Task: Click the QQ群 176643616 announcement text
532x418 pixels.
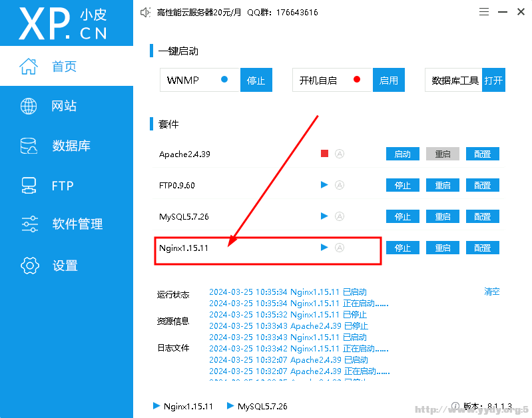Action: tap(282, 13)
